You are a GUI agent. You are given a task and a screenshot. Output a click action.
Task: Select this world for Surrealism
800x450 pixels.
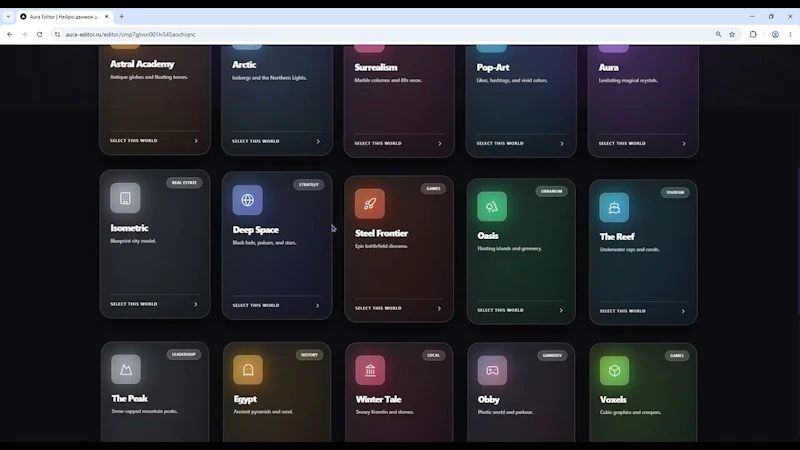coord(378,143)
